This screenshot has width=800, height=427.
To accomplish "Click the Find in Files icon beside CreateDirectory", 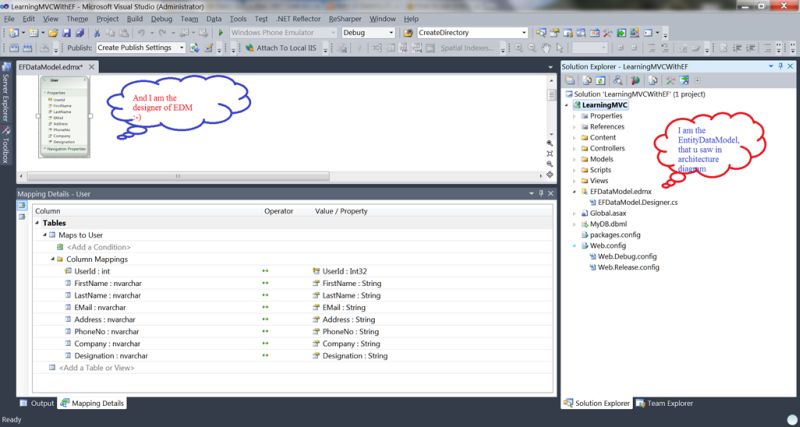I will [408, 33].
